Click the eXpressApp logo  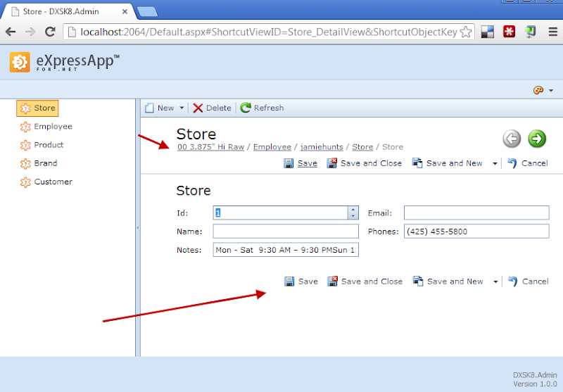65,62
